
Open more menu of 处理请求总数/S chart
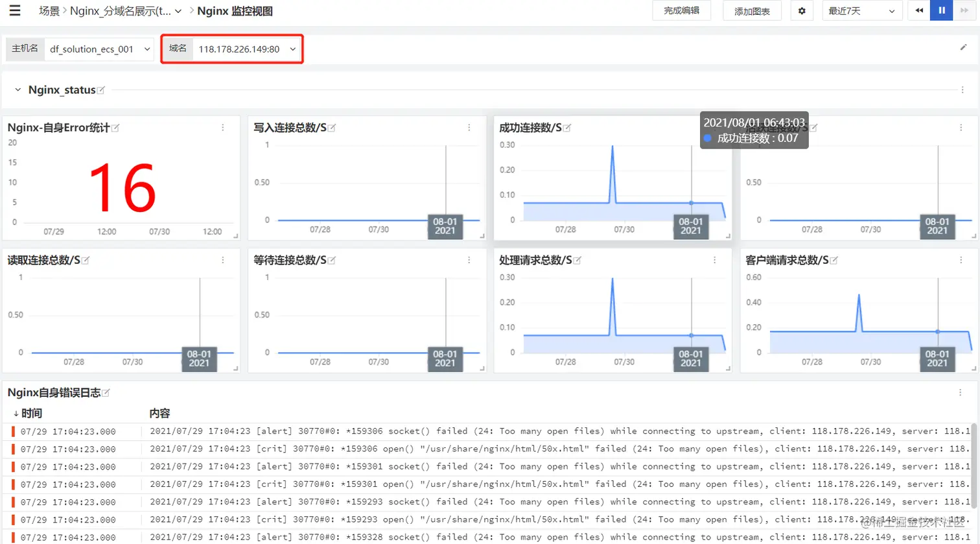(x=715, y=260)
